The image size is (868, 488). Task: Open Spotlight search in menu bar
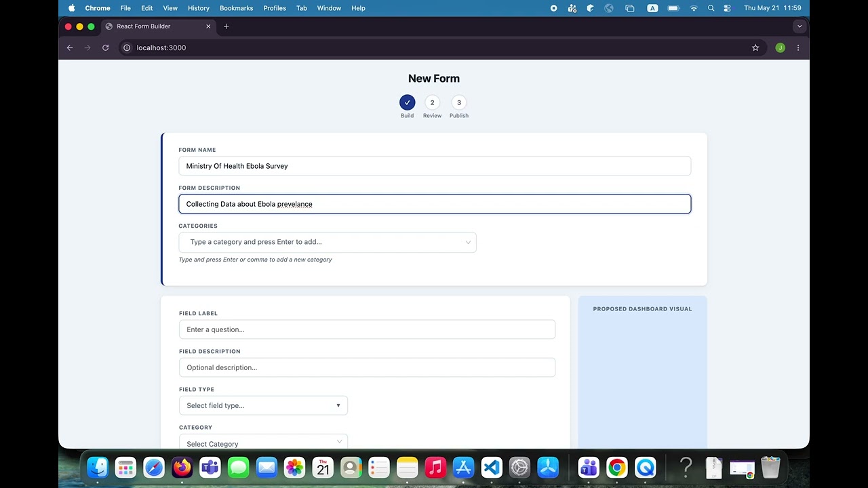click(x=711, y=8)
